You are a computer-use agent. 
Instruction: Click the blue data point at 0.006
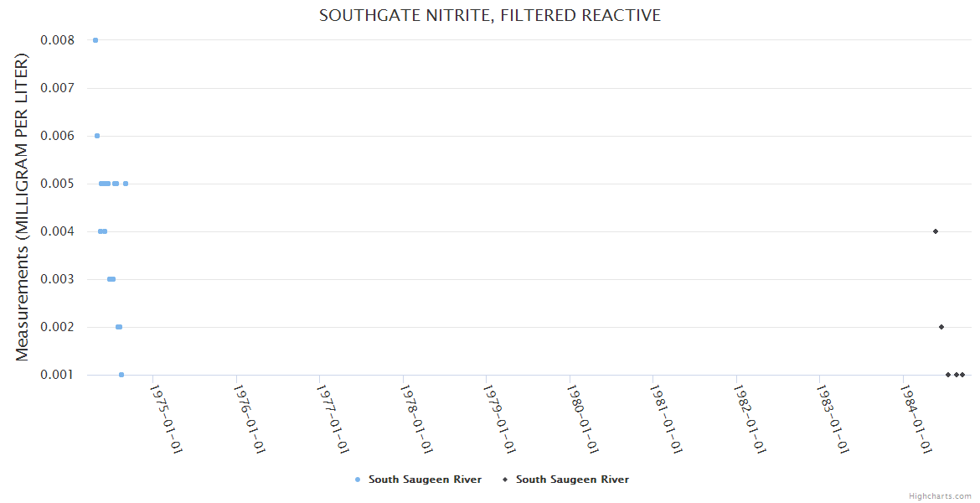97,136
